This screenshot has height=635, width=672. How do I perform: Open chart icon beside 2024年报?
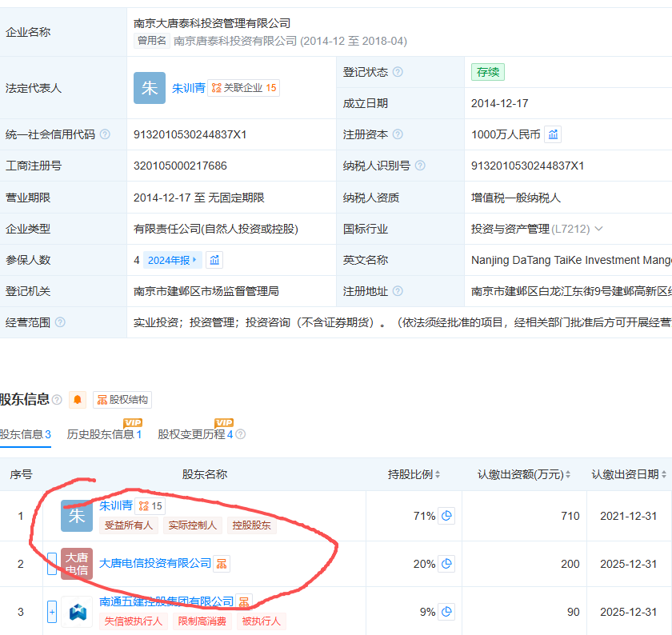214,260
